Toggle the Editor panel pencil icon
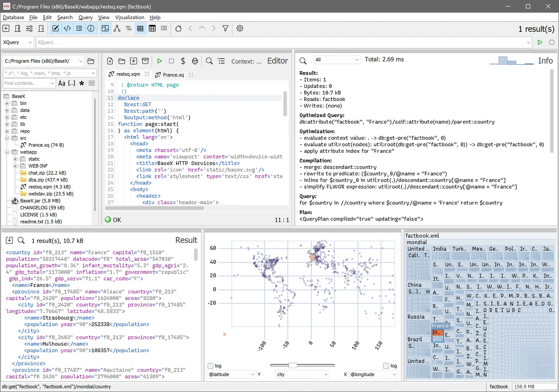 tap(56, 28)
